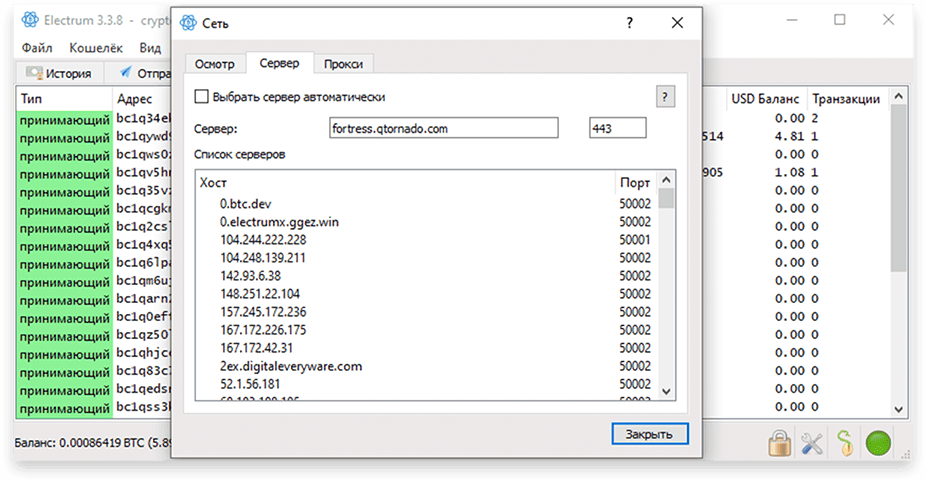Minimize the Electrum main window
Image resolution: width=926 pixels, height=481 pixels.
[x=792, y=20]
